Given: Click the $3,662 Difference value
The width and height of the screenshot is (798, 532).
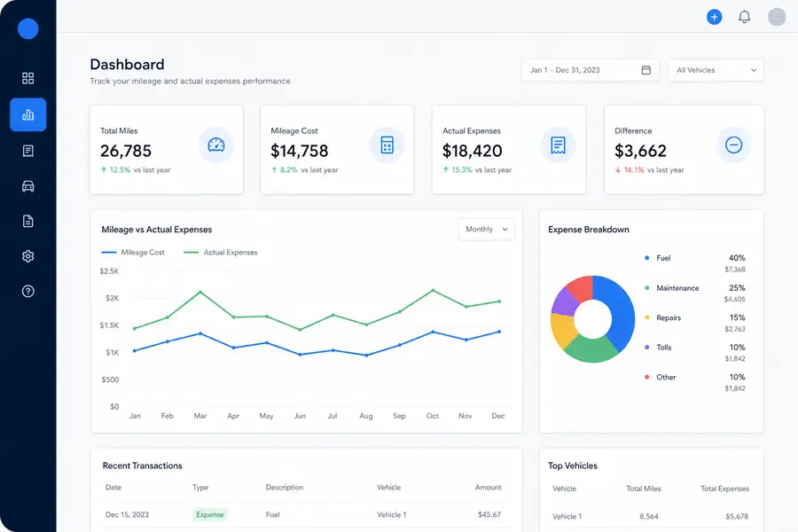Looking at the screenshot, I should [x=640, y=151].
